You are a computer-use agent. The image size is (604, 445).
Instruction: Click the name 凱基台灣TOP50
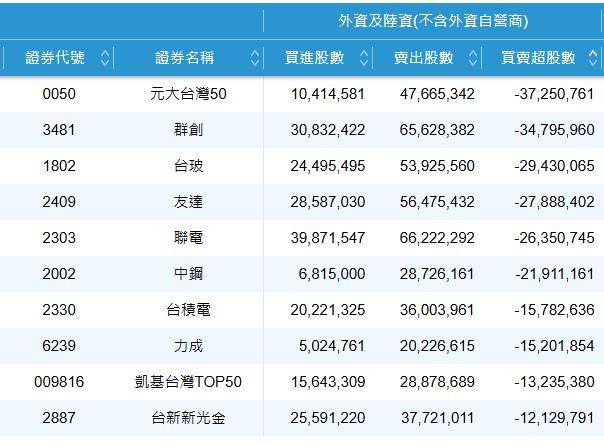point(188,382)
